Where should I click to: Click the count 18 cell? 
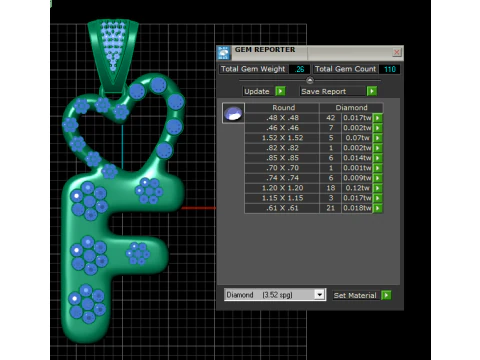click(330, 188)
